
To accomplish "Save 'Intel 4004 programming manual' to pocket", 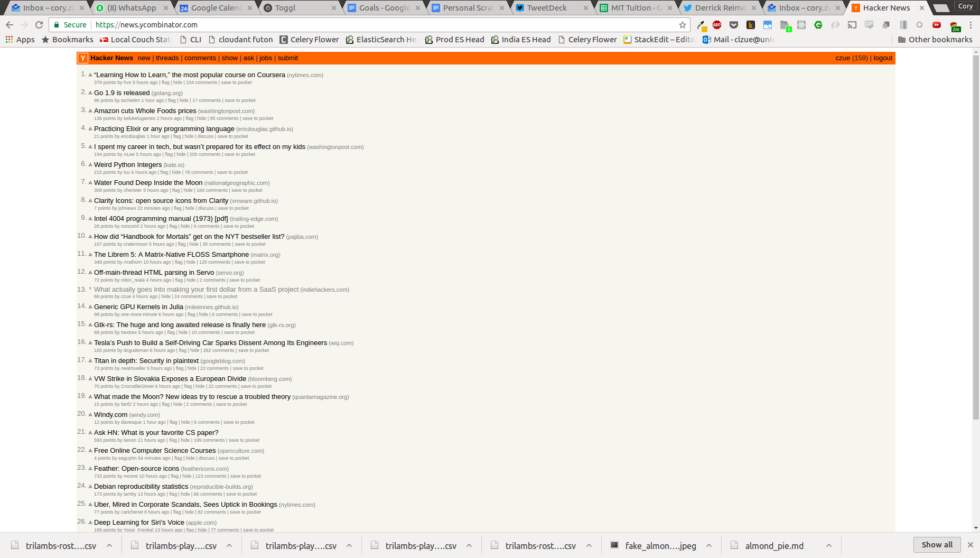I will [x=239, y=226].
